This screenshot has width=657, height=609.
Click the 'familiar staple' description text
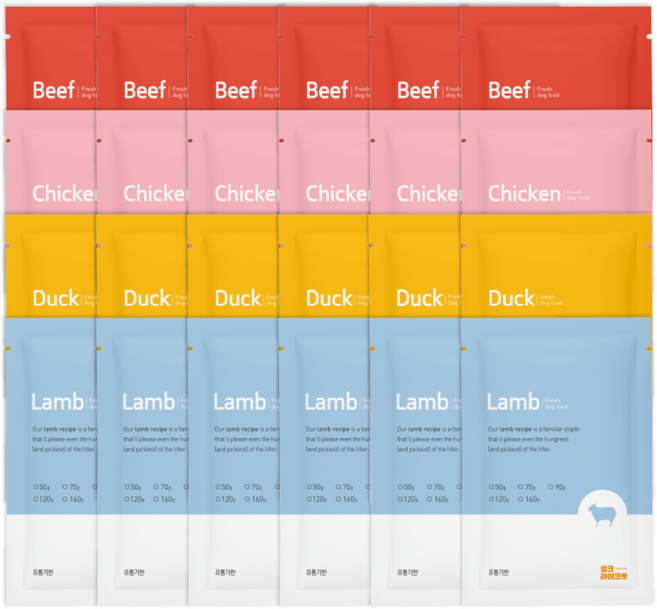[x=559, y=429]
